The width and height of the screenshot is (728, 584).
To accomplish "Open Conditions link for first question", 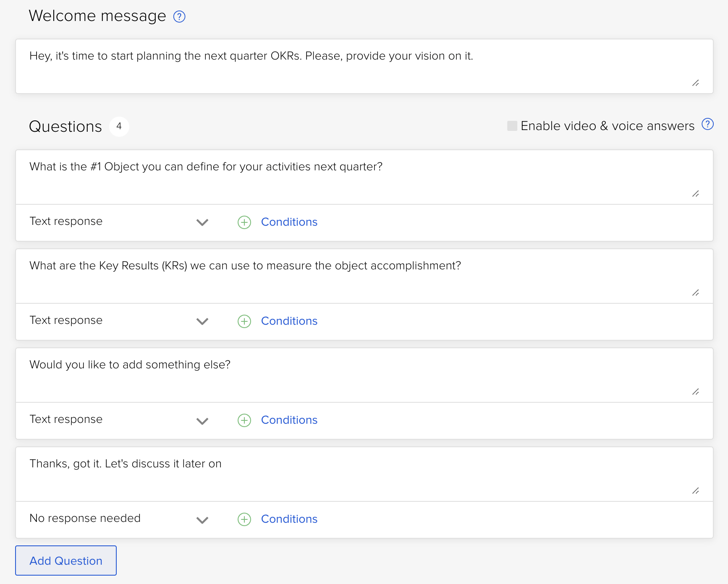I will point(289,222).
